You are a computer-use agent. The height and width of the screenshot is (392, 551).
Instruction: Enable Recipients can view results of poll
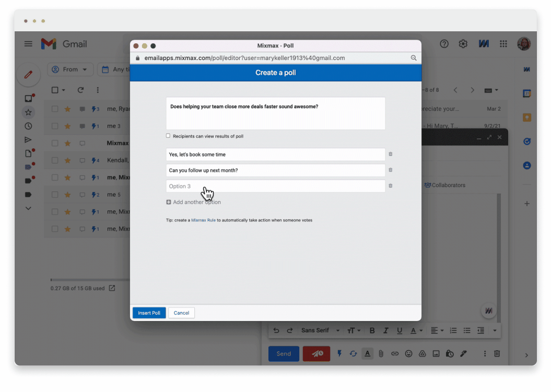coord(168,136)
